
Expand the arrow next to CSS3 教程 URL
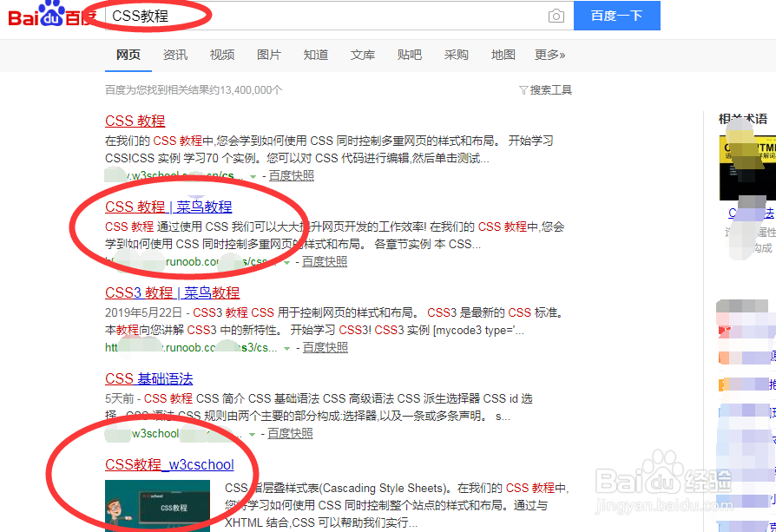pyautogui.click(x=286, y=348)
